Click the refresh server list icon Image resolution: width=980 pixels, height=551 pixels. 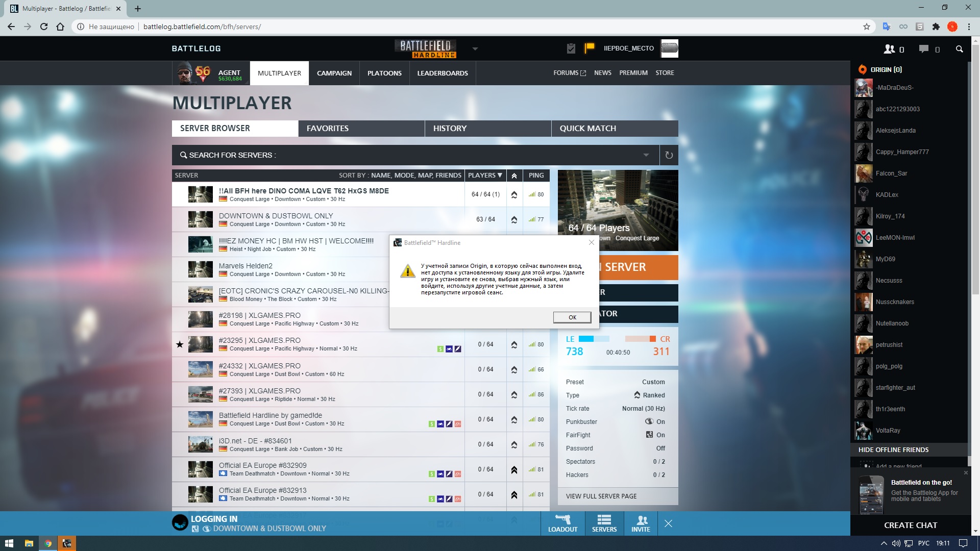pos(669,155)
